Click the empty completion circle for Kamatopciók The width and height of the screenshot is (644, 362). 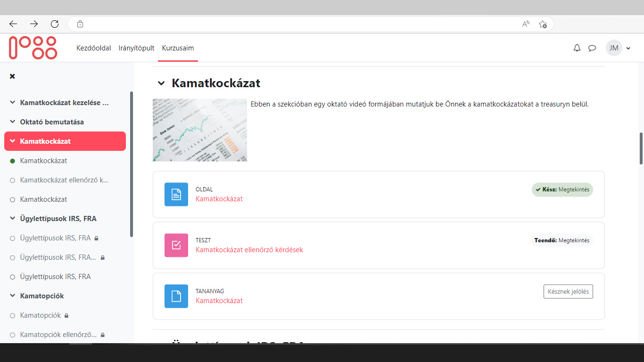[x=12, y=315]
